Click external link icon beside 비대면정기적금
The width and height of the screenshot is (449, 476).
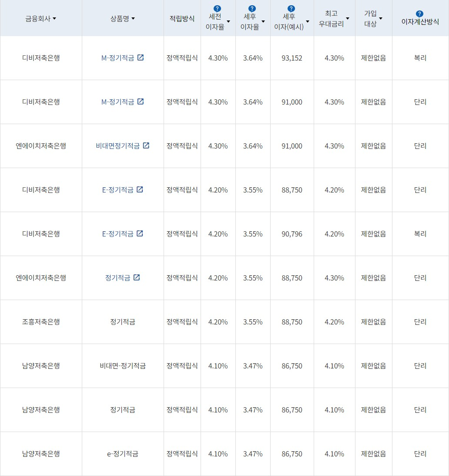tap(146, 145)
